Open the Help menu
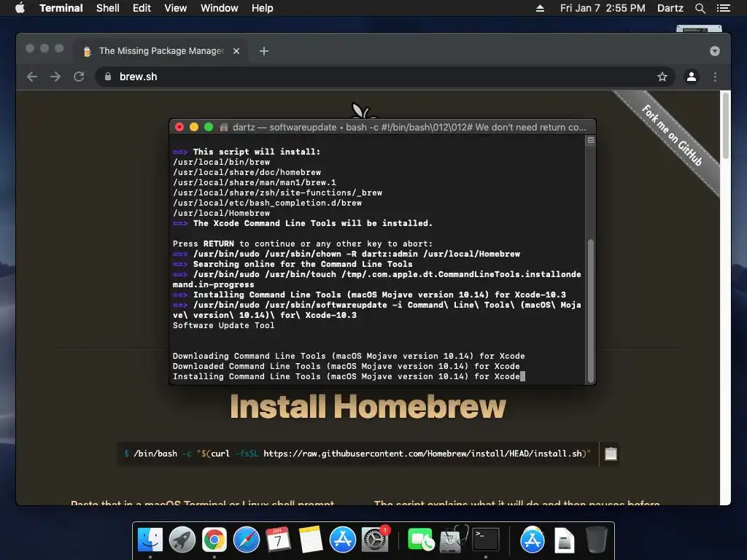 262,8
